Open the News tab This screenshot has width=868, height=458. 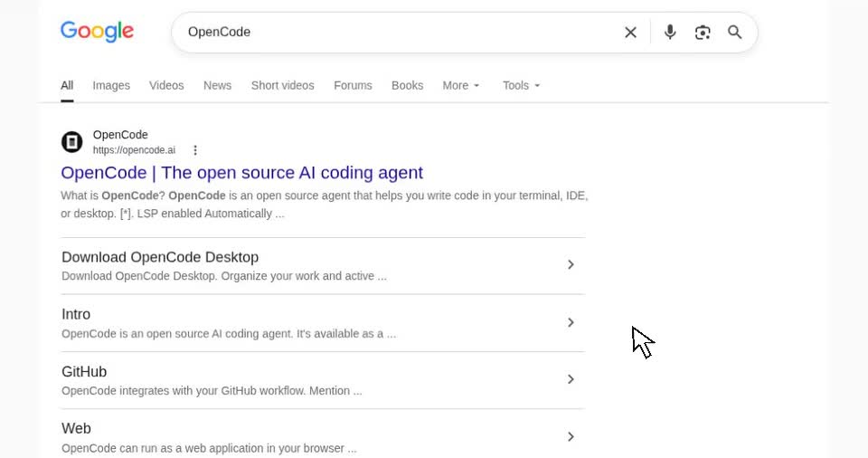217,85
